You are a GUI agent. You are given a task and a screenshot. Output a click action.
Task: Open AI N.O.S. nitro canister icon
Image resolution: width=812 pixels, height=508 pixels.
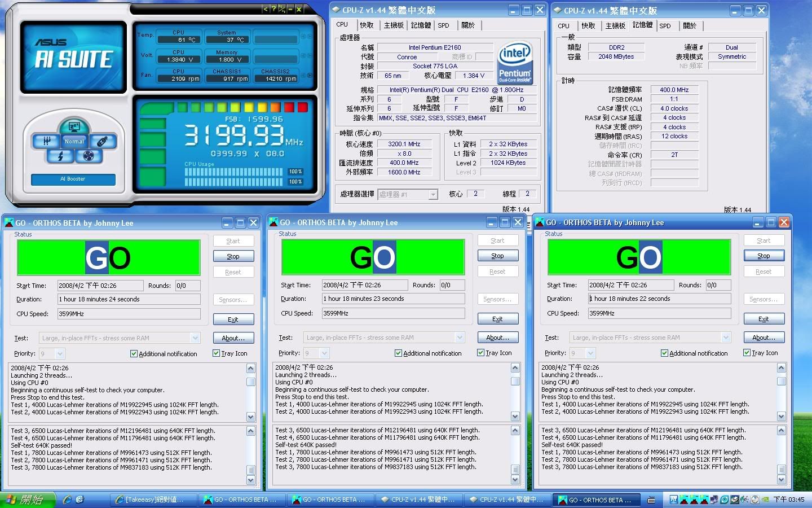[102, 141]
